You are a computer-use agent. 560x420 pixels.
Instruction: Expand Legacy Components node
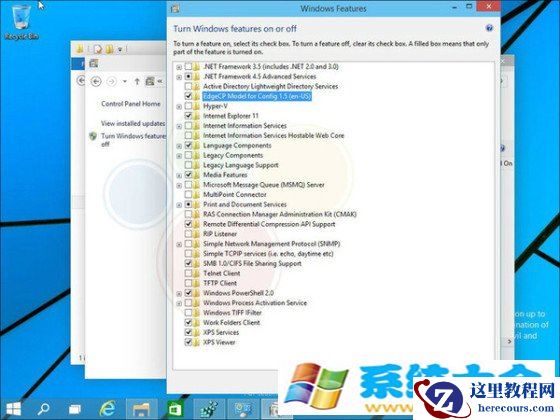pyautogui.click(x=179, y=156)
